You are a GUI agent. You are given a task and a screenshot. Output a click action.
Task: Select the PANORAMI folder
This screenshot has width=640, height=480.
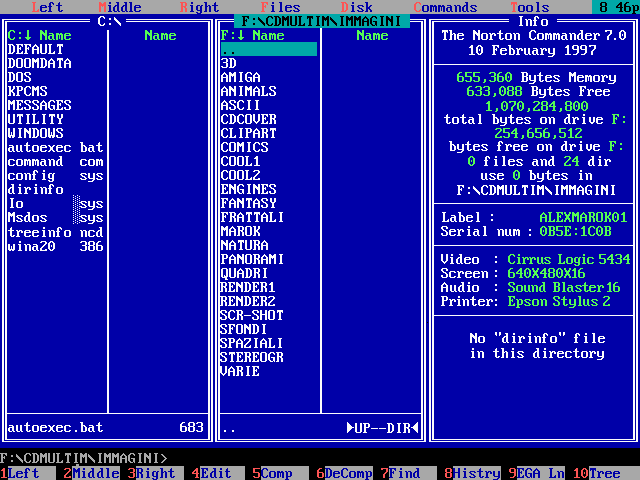252,259
